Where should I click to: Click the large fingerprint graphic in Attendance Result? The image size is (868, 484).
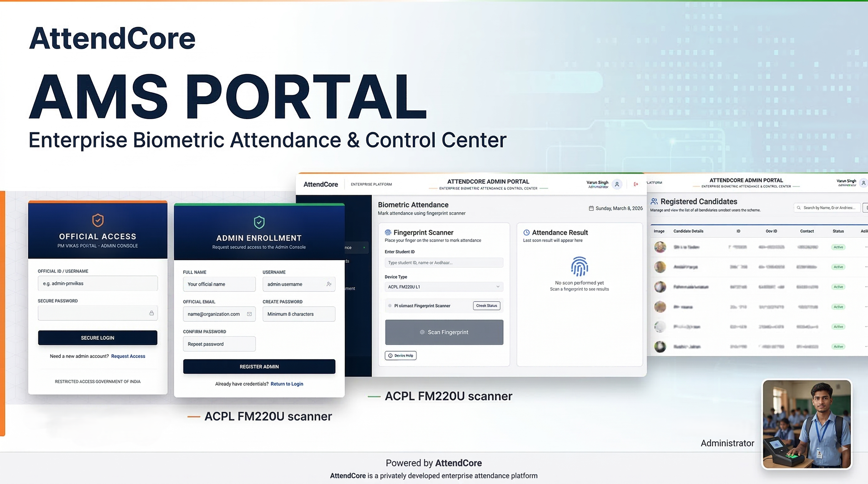click(x=579, y=266)
